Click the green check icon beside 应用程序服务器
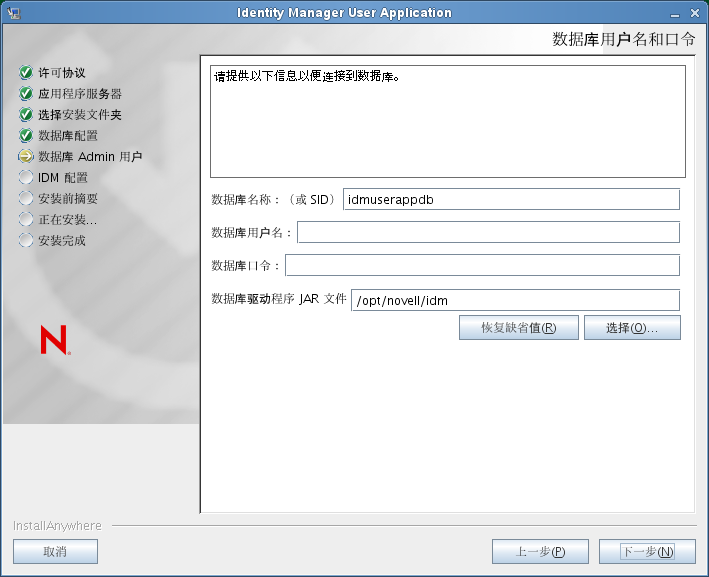The height and width of the screenshot is (577, 709). [26, 94]
